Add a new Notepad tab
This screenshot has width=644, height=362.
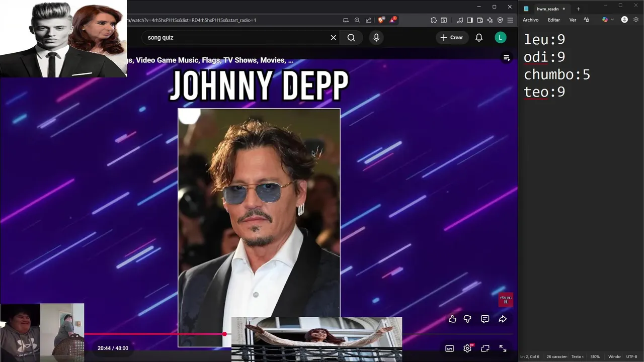578,9
